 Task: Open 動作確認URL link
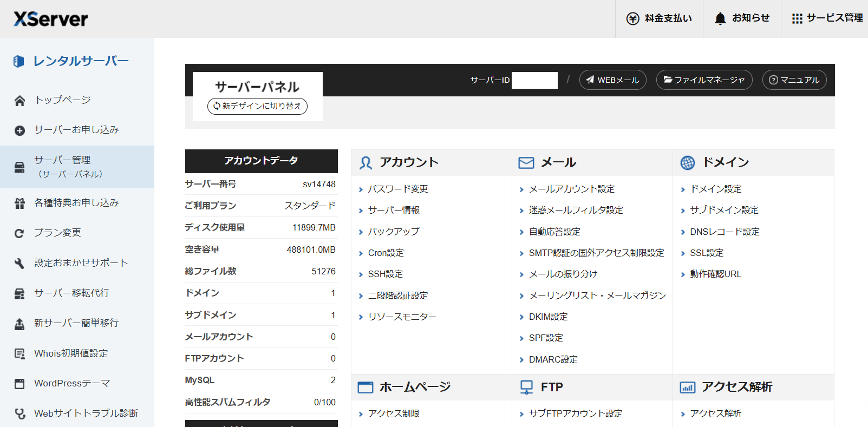tap(716, 274)
